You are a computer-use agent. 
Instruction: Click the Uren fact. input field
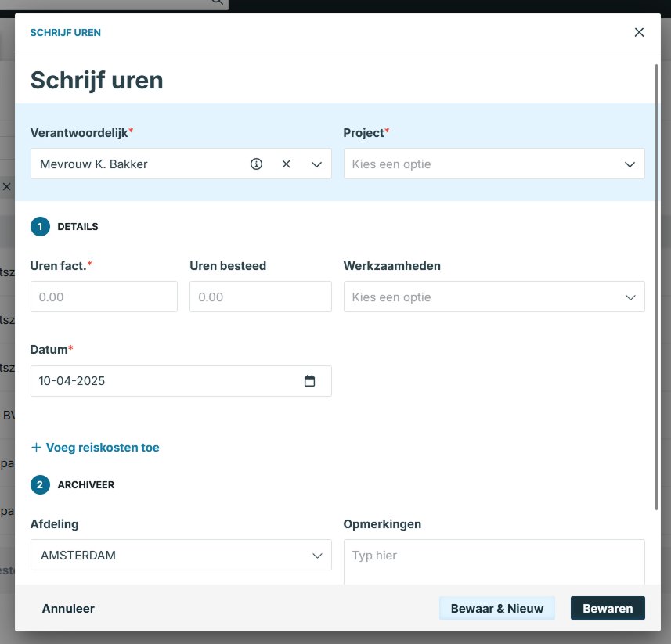click(x=103, y=297)
